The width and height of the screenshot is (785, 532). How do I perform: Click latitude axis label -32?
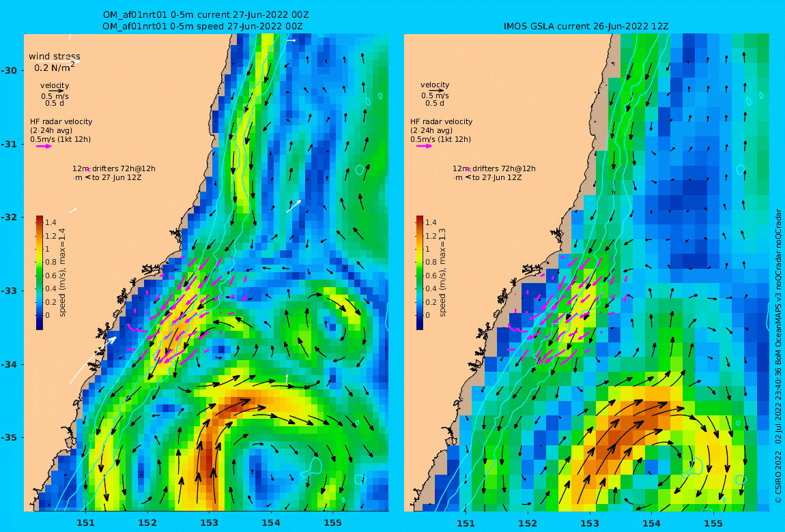tap(8, 218)
